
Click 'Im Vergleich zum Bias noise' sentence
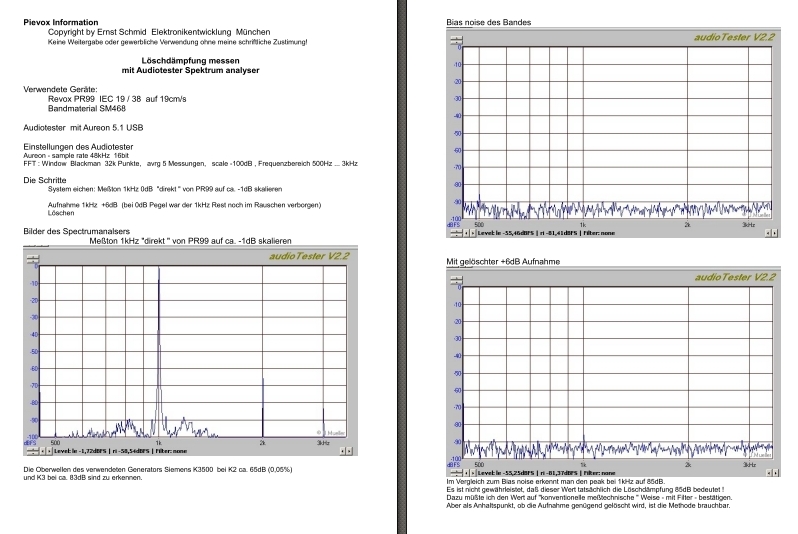(555, 481)
